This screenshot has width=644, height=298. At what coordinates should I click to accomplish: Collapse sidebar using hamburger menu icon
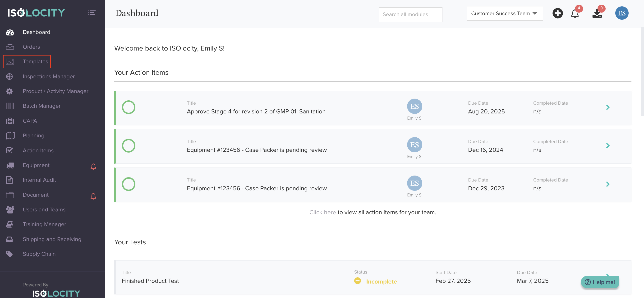(x=92, y=13)
